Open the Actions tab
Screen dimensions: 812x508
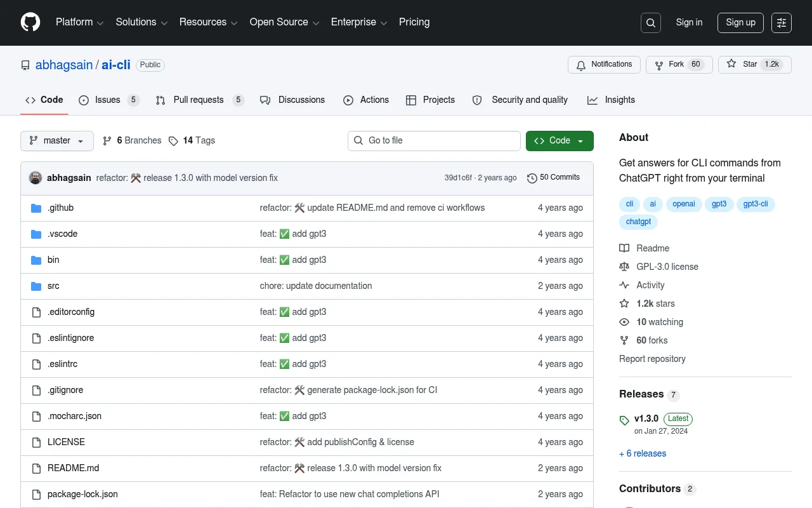(x=366, y=100)
